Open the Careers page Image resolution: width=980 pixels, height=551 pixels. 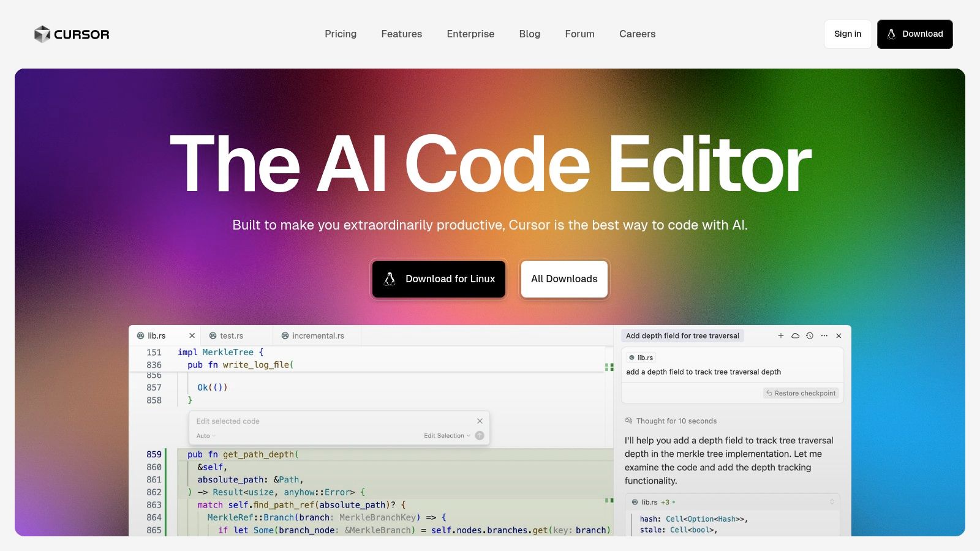click(637, 34)
